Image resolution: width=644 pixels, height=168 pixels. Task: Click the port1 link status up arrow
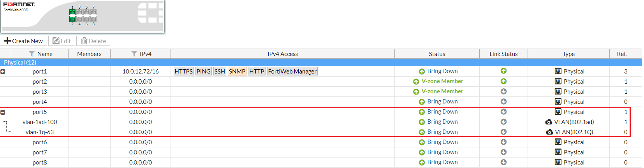point(503,71)
